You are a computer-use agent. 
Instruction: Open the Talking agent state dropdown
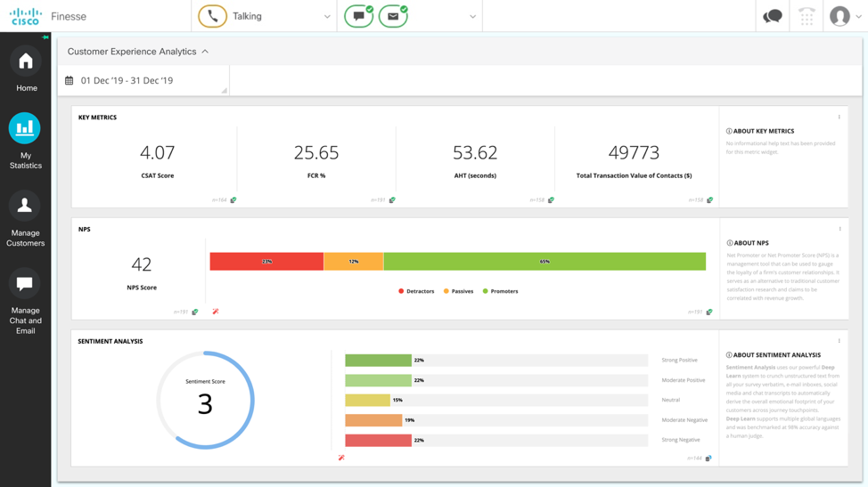(x=327, y=17)
